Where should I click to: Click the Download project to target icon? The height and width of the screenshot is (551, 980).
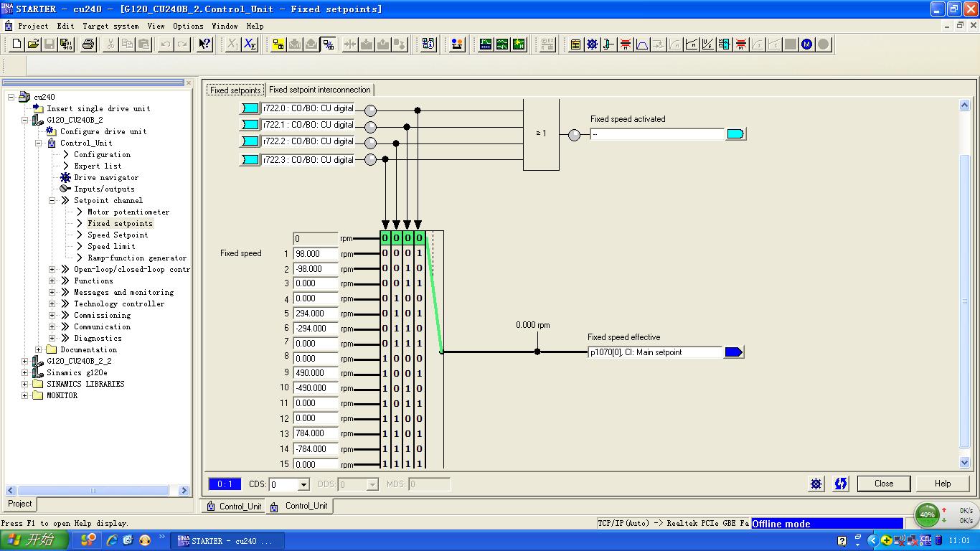[295, 44]
